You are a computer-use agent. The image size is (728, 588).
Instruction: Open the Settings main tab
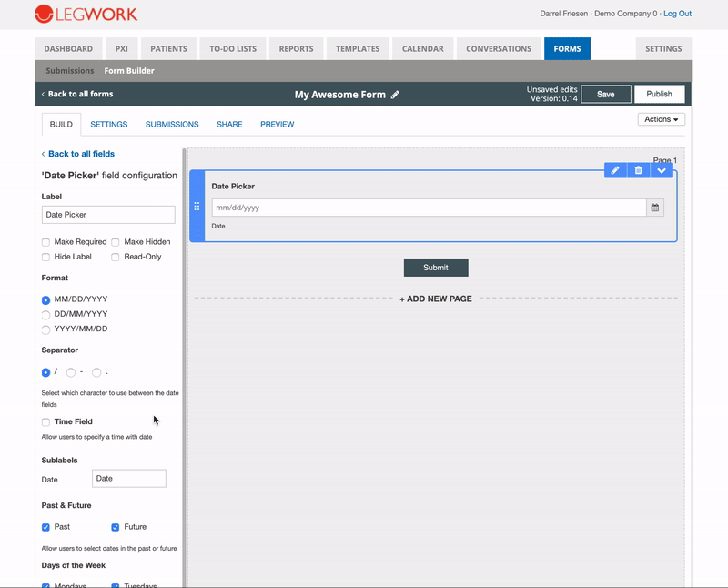pos(663,49)
